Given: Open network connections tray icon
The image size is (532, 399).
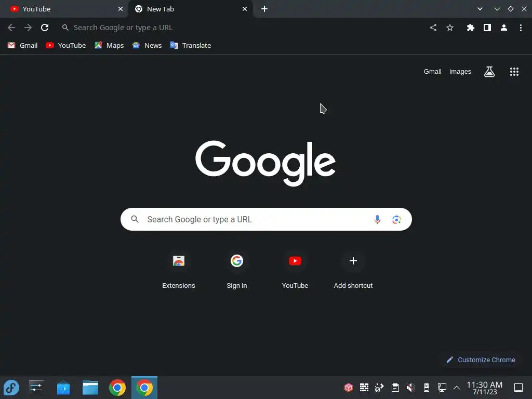Looking at the screenshot, I should [x=442, y=388].
